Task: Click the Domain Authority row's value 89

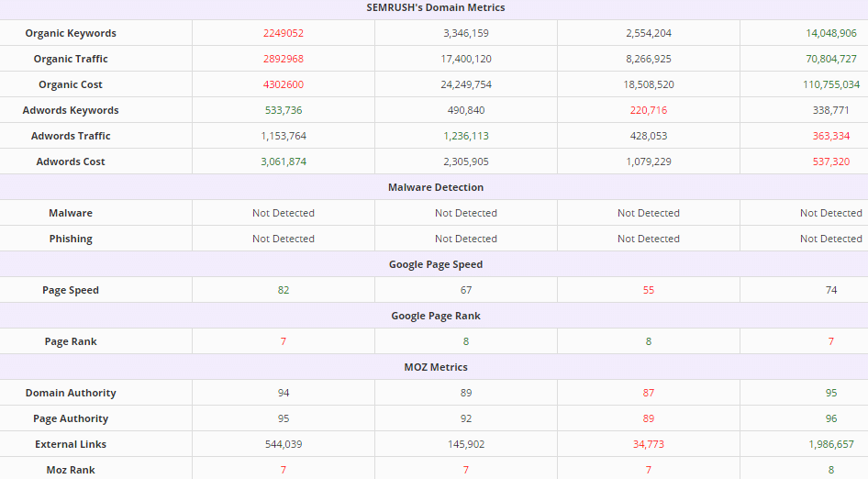Action: pos(466,393)
